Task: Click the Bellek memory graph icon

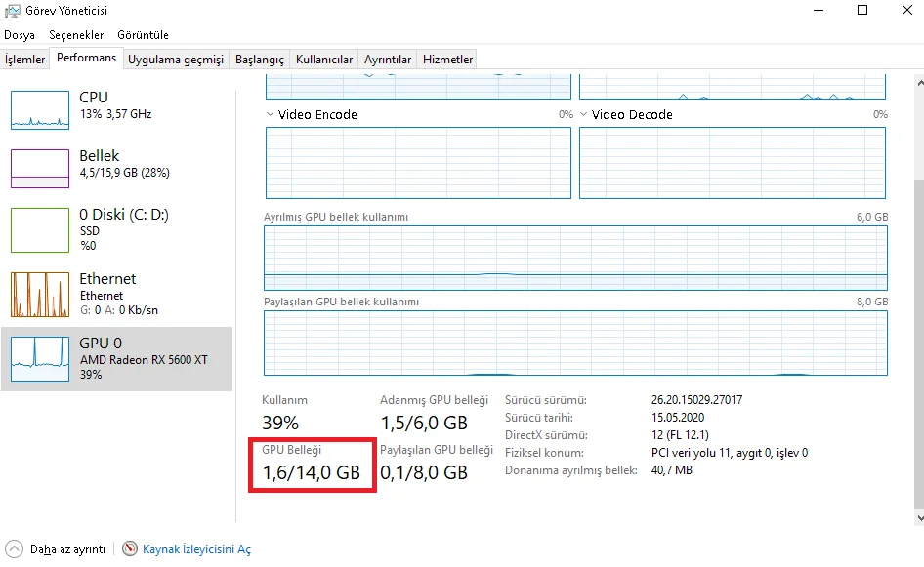Action: pyautogui.click(x=40, y=168)
